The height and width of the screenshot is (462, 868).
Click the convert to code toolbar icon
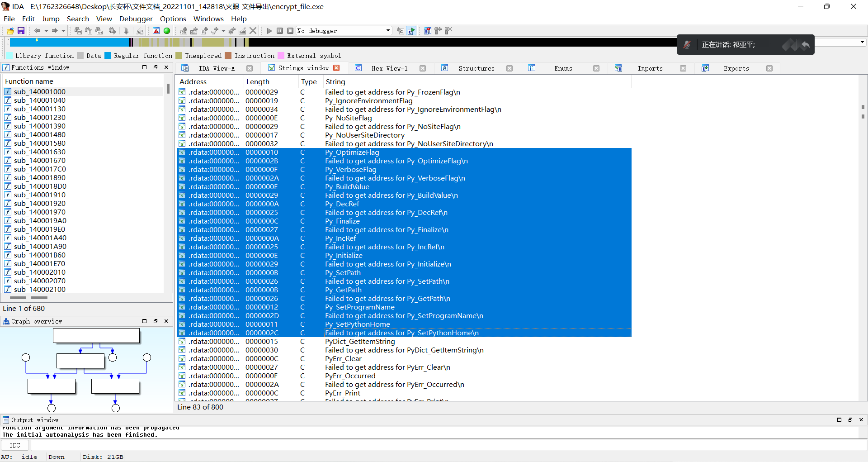click(x=184, y=31)
